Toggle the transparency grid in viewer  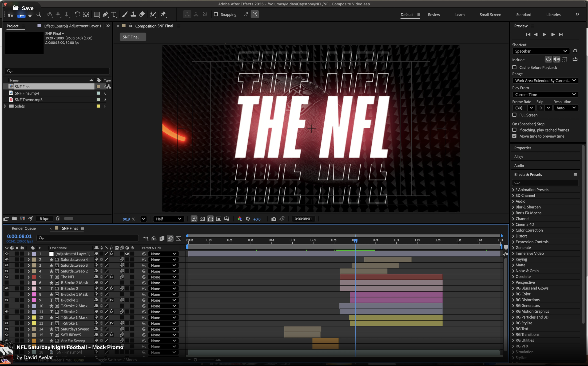coord(202,219)
